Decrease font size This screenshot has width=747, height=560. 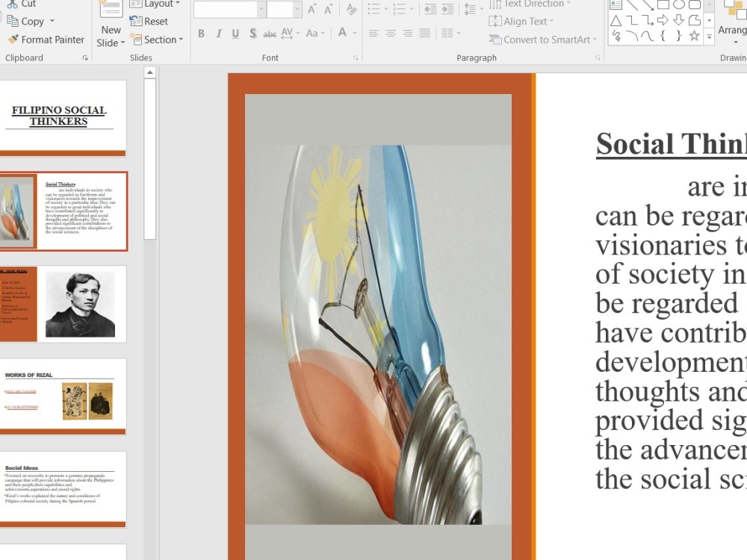[x=328, y=9]
